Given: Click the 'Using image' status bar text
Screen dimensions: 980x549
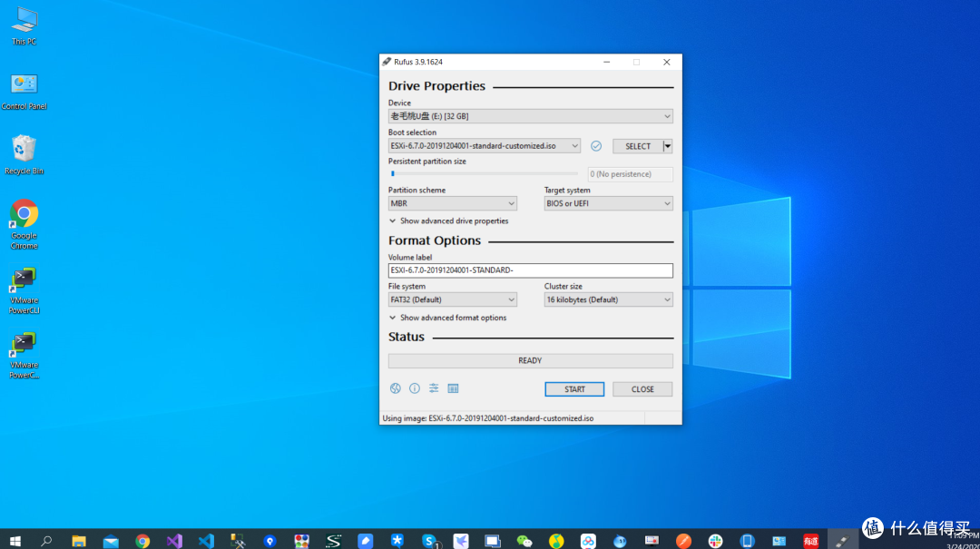Looking at the screenshot, I should [488, 418].
